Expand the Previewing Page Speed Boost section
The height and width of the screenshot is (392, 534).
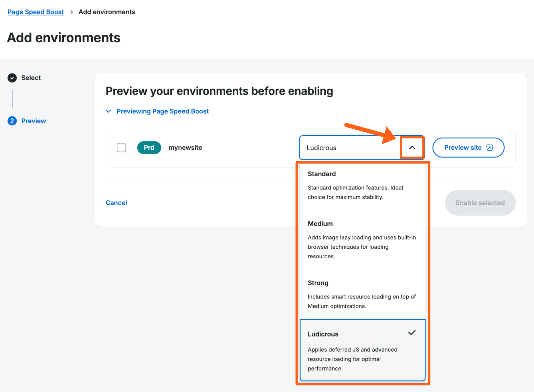(x=162, y=111)
